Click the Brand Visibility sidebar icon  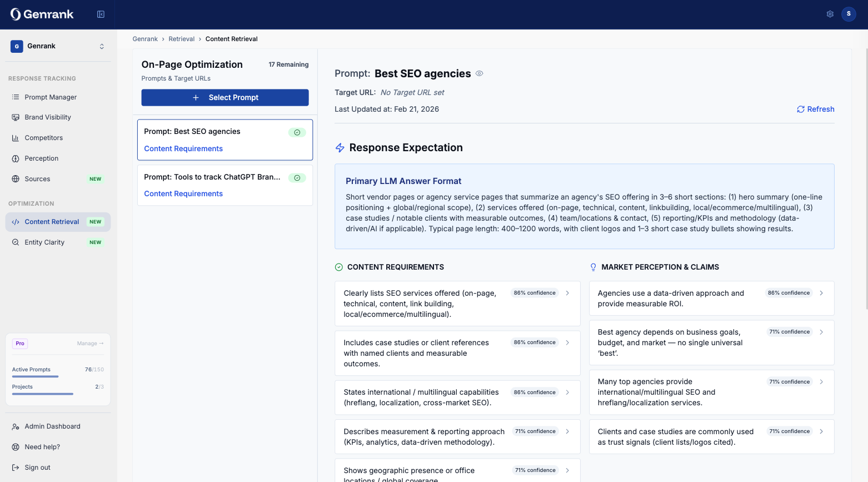click(16, 117)
